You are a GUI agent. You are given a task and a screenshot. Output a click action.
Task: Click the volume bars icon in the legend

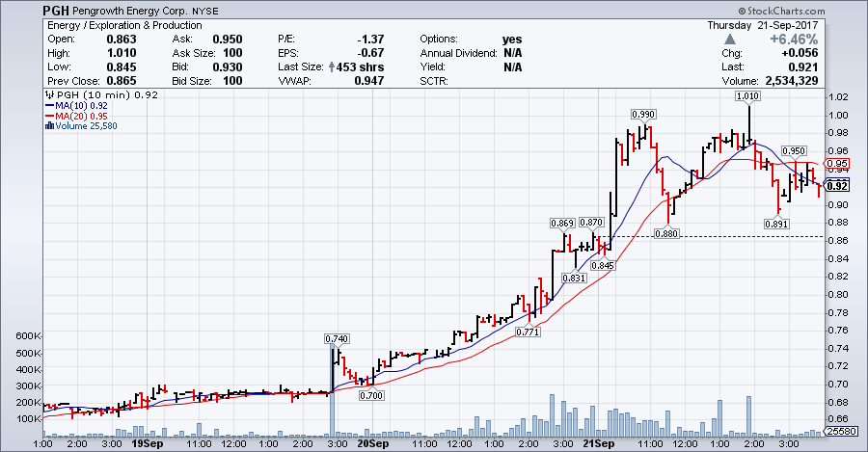(48, 126)
